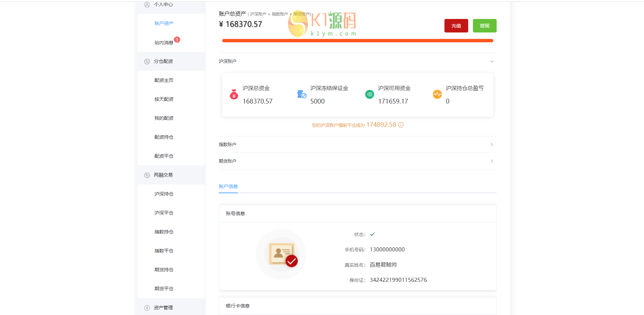
Task: Click the 银行卡信息 card heading
Action: pos(238,306)
